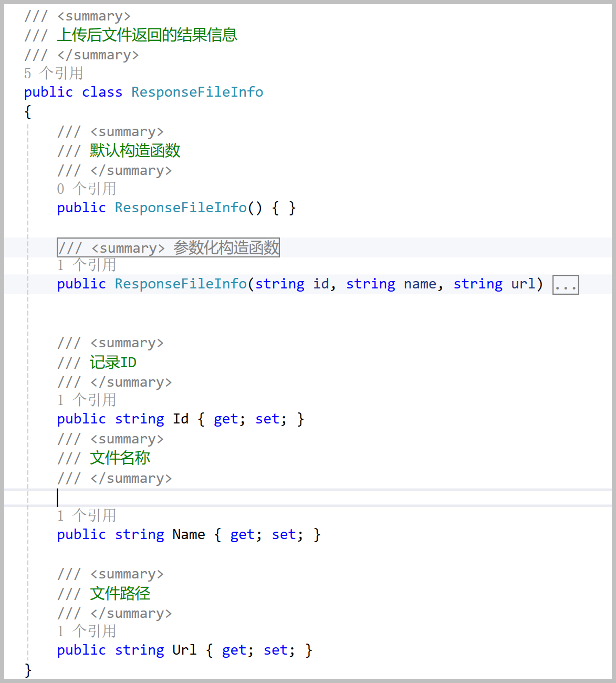Viewport: 616px width, 683px height.
Task: Click "0 个引用" above the default constructor
Action: click(87, 189)
